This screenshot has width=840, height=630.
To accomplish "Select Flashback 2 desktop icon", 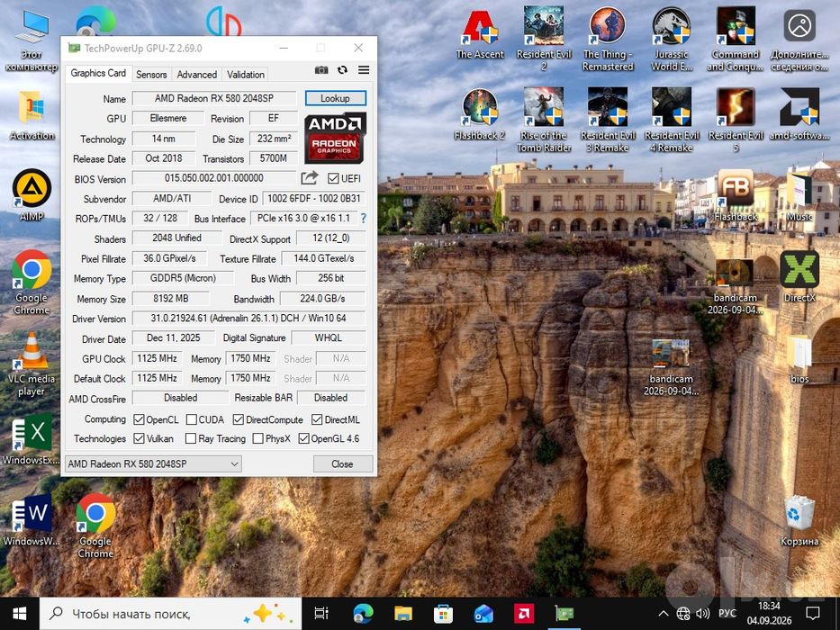I will coord(480,114).
